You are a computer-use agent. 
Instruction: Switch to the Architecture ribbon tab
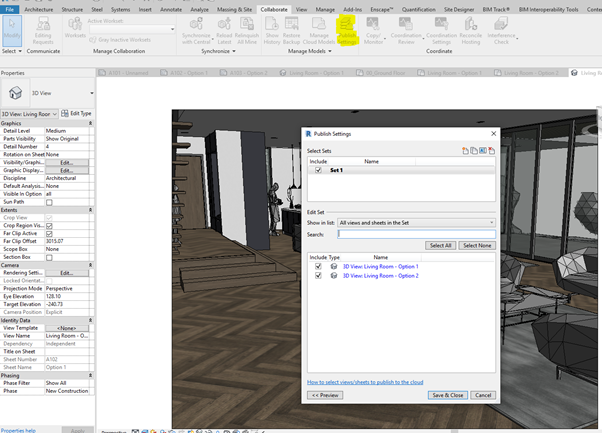click(x=39, y=9)
